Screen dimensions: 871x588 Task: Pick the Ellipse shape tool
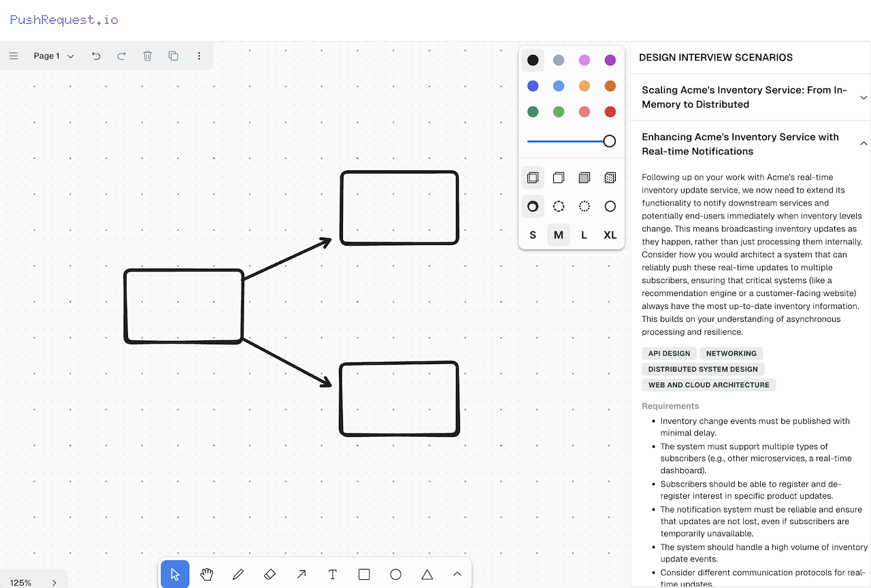395,574
